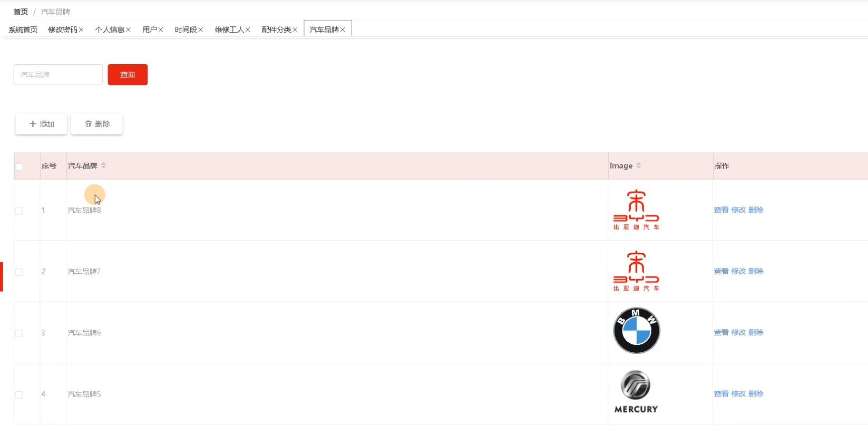Click 修改 for row 汽车品牌8
The width and height of the screenshot is (868, 426).
point(738,210)
